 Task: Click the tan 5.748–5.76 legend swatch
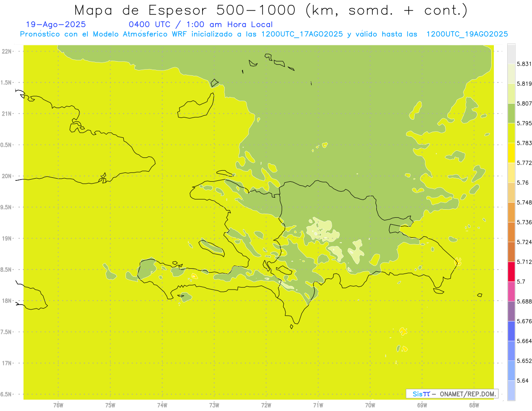click(511, 192)
